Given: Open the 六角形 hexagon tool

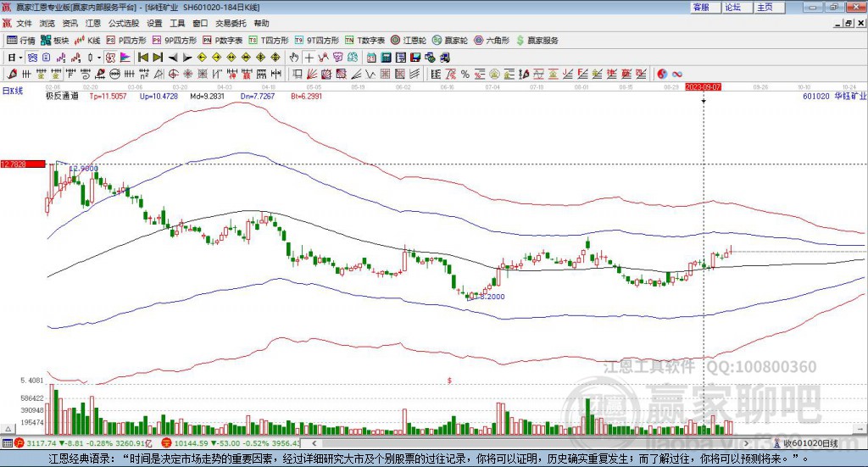Looking at the screenshot, I should [492, 40].
